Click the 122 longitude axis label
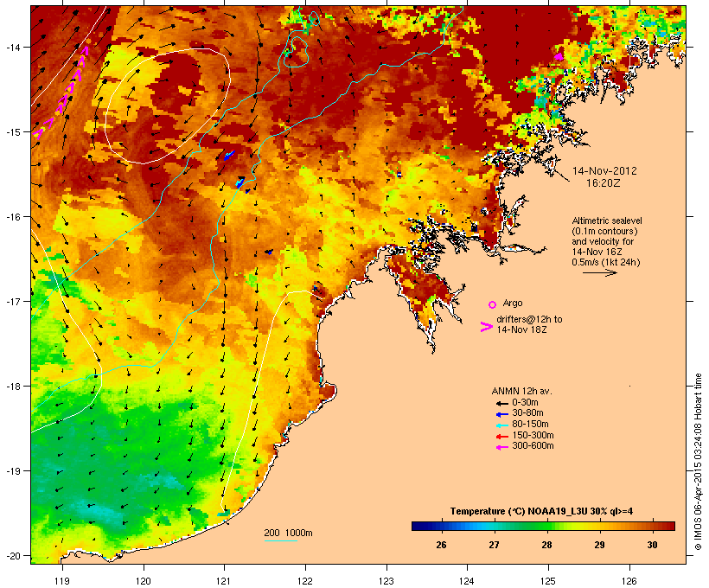Screen dimensions: 709x588 (305, 581)
